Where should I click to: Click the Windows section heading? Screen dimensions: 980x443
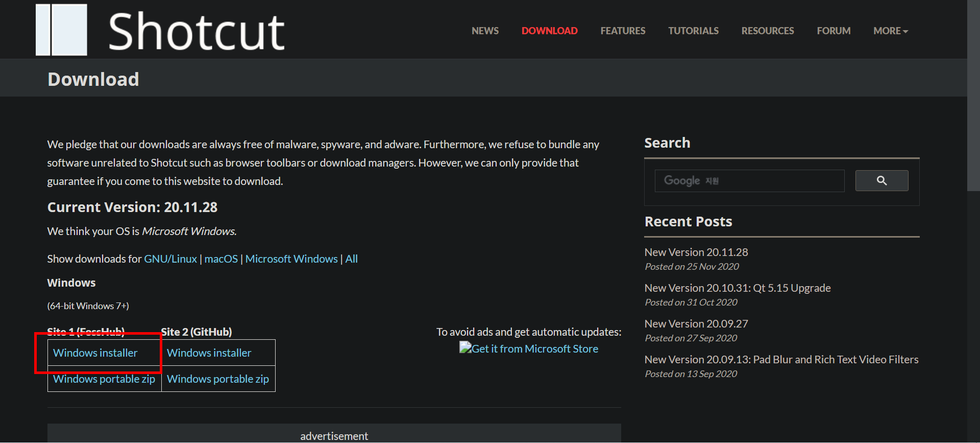coord(71,283)
